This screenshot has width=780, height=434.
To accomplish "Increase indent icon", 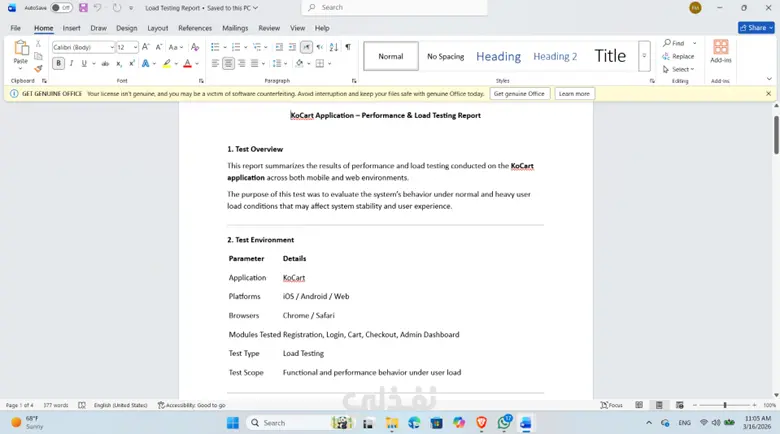I will pos(292,47).
